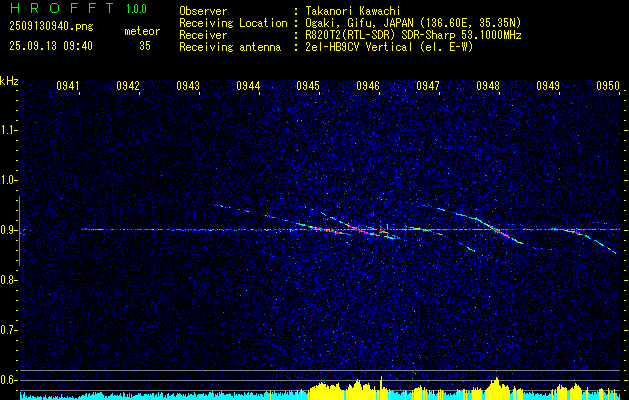Viewport: 629px width, 400px height.
Task: Click the 0950 time marker
Action: click(608, 85)
